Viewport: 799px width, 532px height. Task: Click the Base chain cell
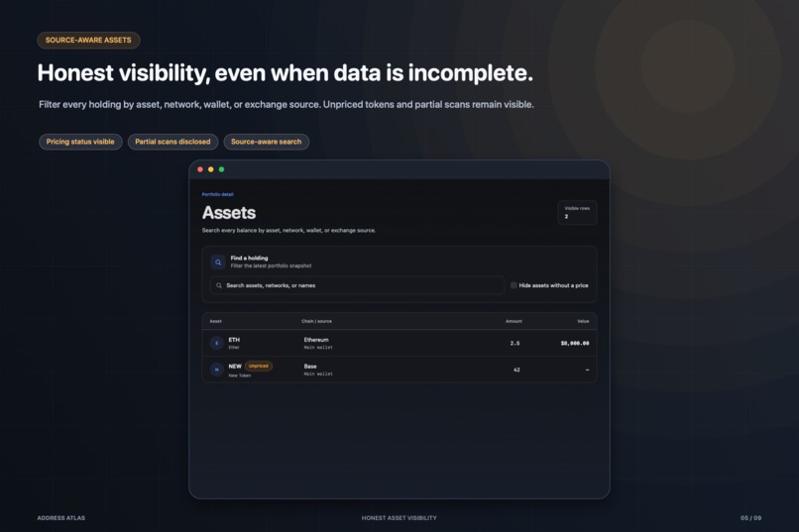(310, 366)
